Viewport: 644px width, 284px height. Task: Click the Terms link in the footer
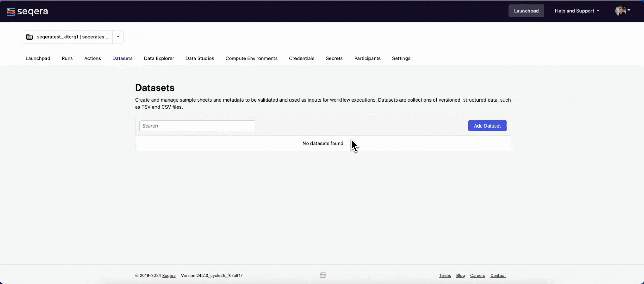445,275
